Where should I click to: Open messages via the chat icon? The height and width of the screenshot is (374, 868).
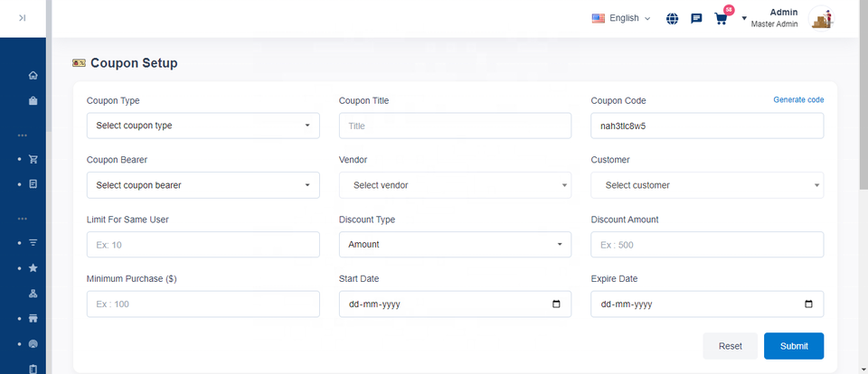click(696, 18)
